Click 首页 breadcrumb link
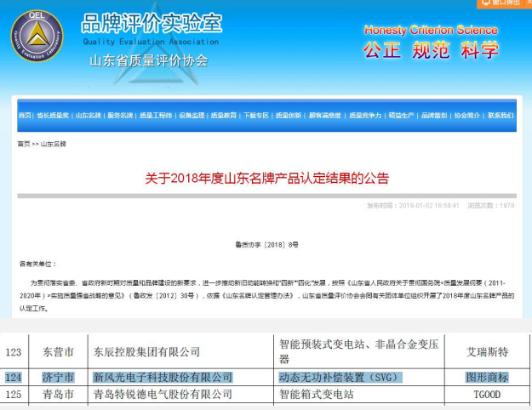The image size is (532, 410). pos(23,145)
